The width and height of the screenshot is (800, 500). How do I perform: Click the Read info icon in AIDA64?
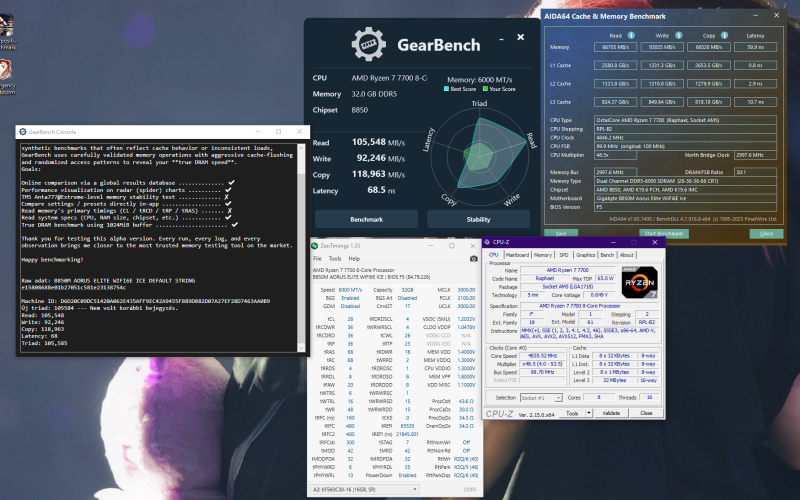[631, 35]
